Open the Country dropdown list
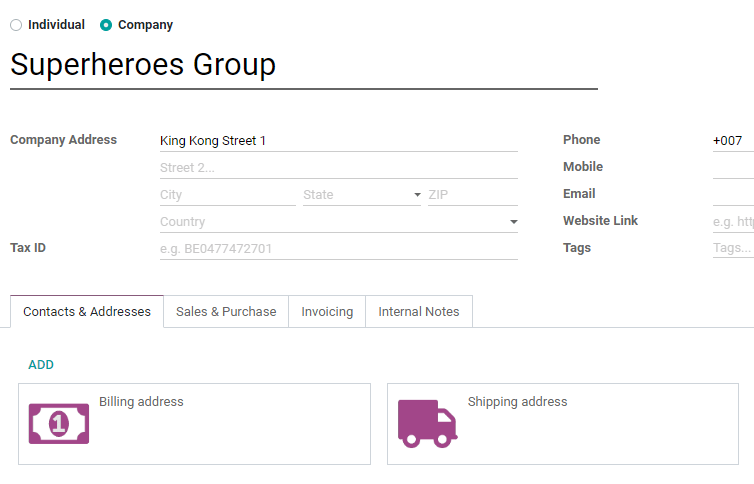 point(513,222)
